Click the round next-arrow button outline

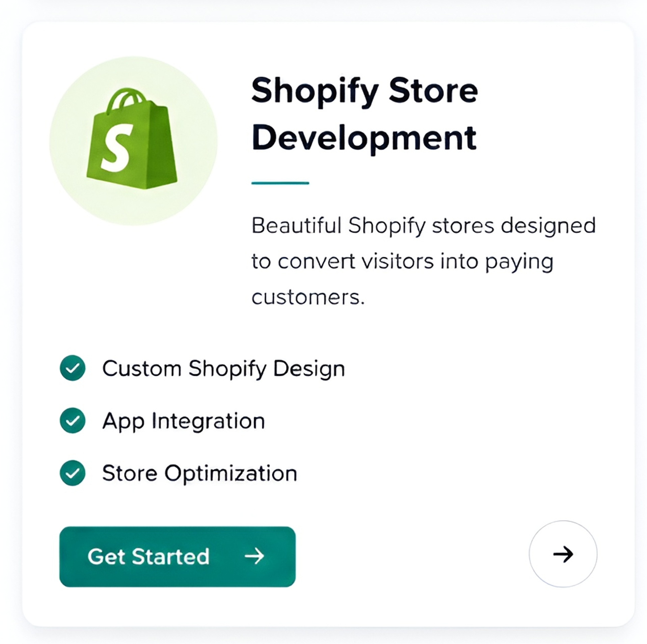tap(563, 554)
